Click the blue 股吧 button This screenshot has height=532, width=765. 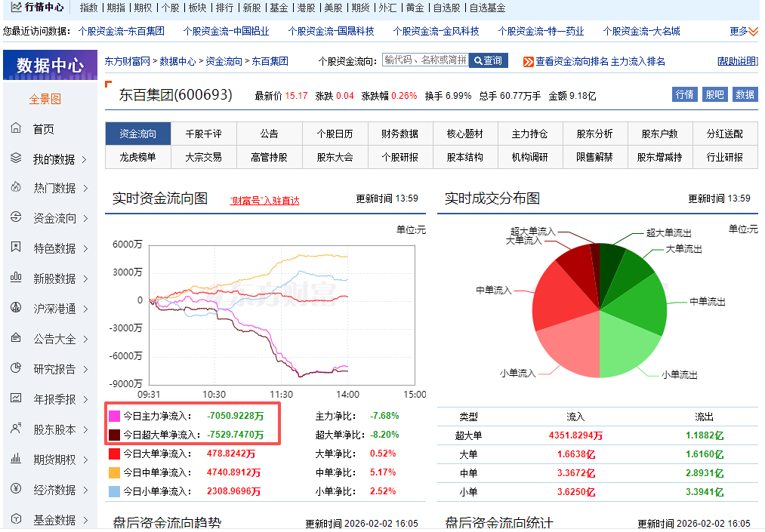click(714, 94)
